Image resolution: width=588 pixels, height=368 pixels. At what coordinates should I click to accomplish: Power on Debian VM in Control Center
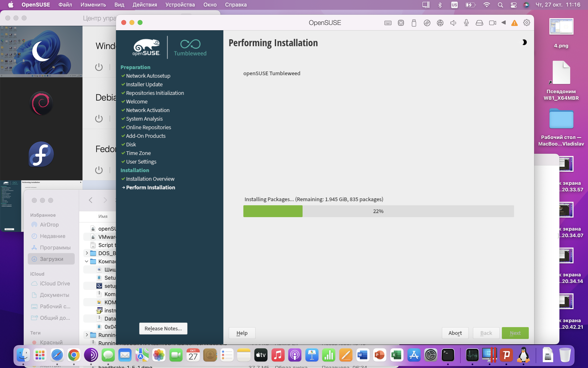tap(99, 119)
